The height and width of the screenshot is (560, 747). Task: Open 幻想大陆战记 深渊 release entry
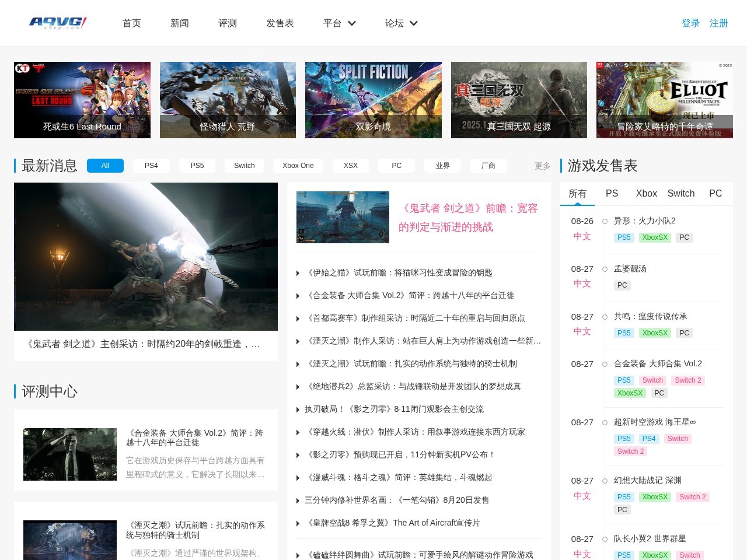pyautogui.click(x=648, y=480)
